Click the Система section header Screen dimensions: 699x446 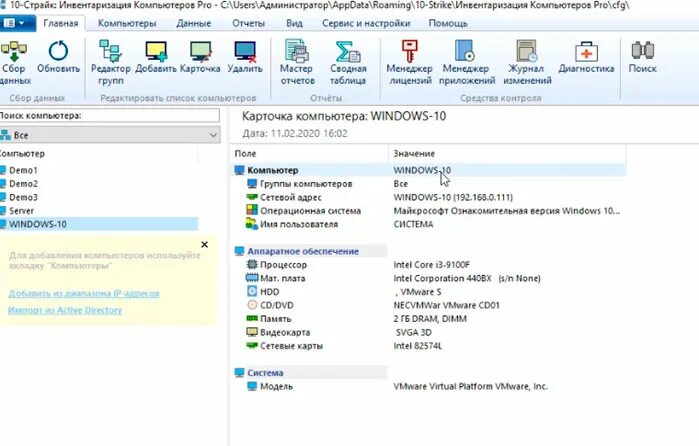pyautogui.click(x=311, y=372)
